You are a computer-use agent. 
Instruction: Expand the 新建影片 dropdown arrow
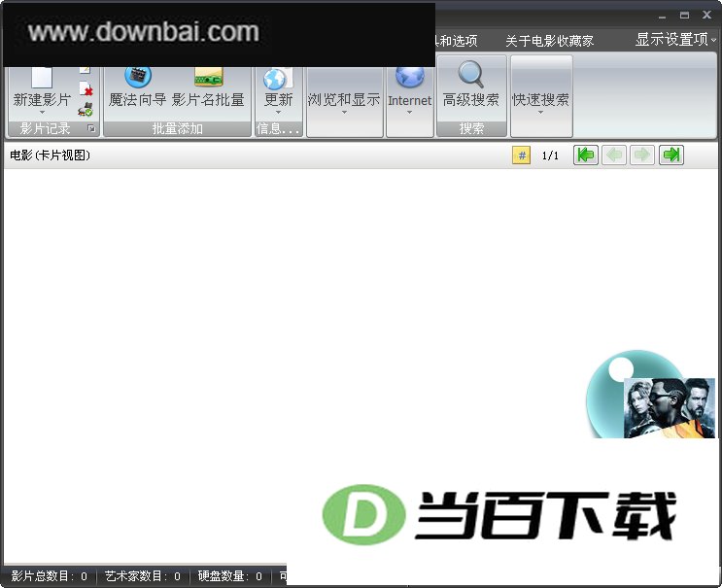point(42,113)
